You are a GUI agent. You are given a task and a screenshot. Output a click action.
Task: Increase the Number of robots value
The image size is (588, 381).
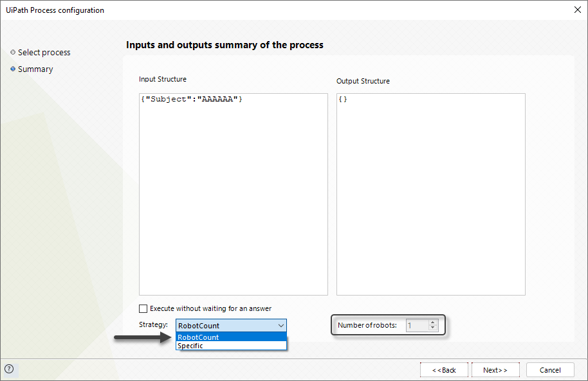(x=433, y=322)
